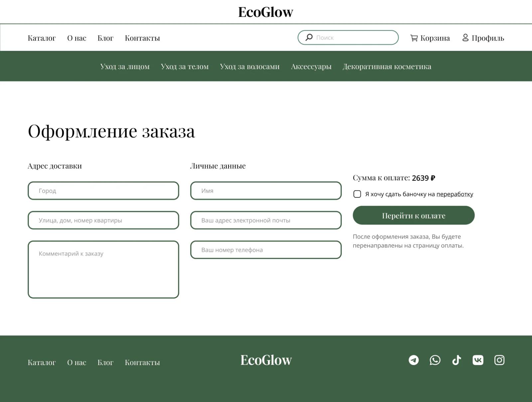Open the Профиль user icon
This screenshot has height=402, width=532.
pyautogui.click(x=465, y=38)
